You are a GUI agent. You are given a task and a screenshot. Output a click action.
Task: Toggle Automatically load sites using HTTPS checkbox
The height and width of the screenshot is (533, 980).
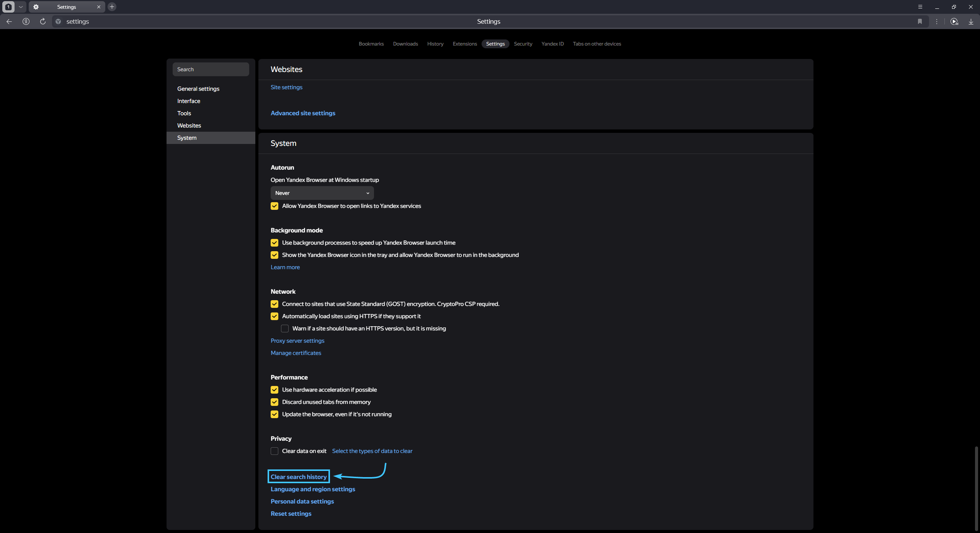tap(274, 316)
